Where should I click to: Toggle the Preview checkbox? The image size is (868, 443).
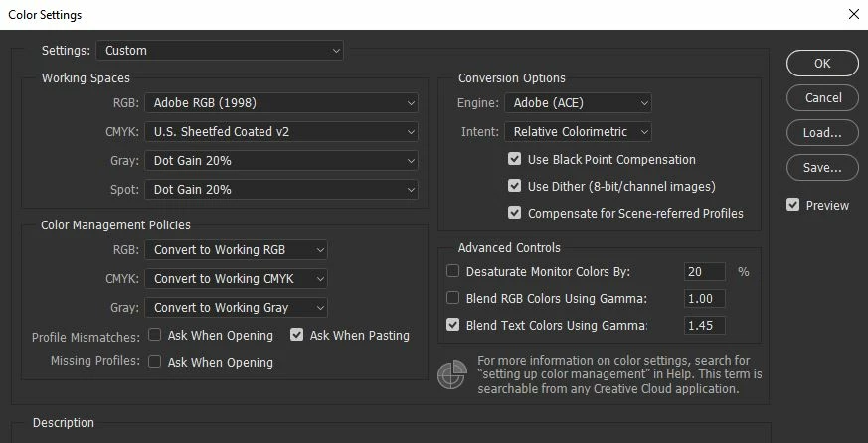792,205
